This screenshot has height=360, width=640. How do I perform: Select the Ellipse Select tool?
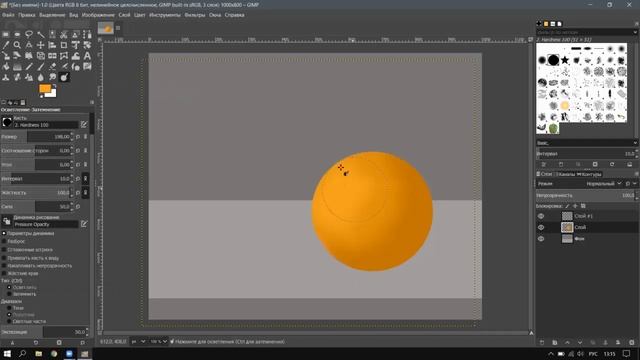[x=17, y=34]
